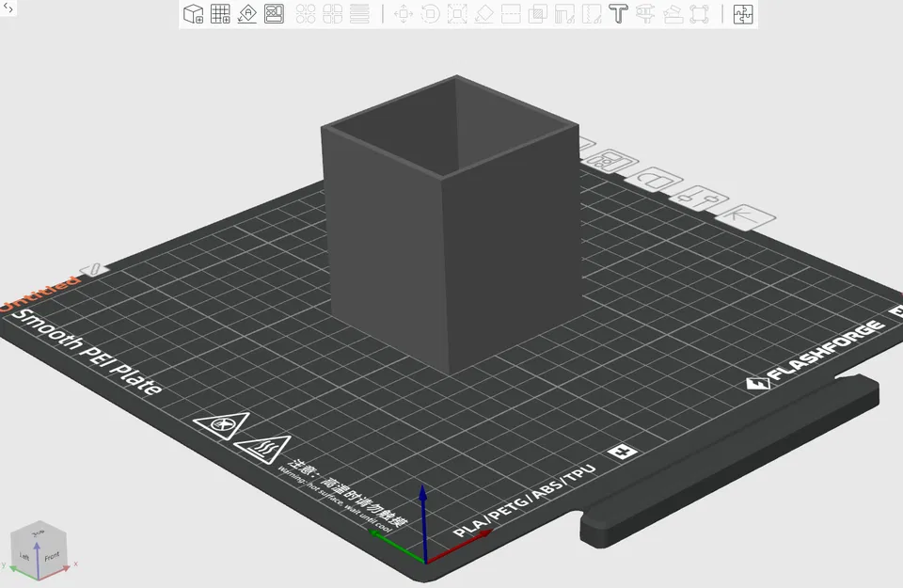The width and height of the screenshot is (903, 588).
Task: Select the Rotate tool
Action: [x=431, y=13]
